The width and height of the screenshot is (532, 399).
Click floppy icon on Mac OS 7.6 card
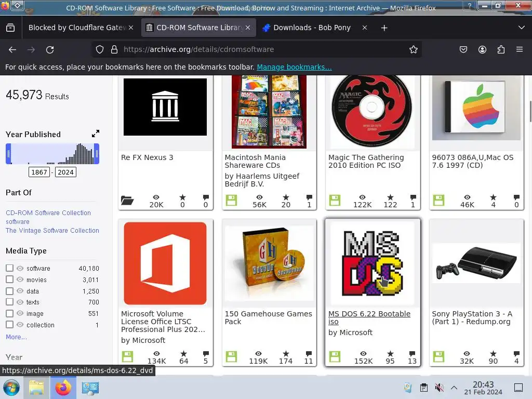pos(438,200)
